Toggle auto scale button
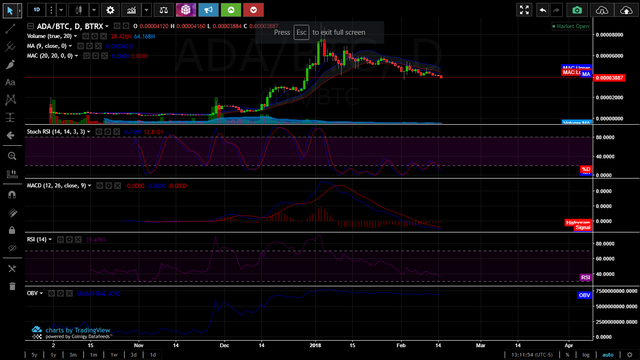Viewport: 640px width, 360px height. [x=608, y=355]
